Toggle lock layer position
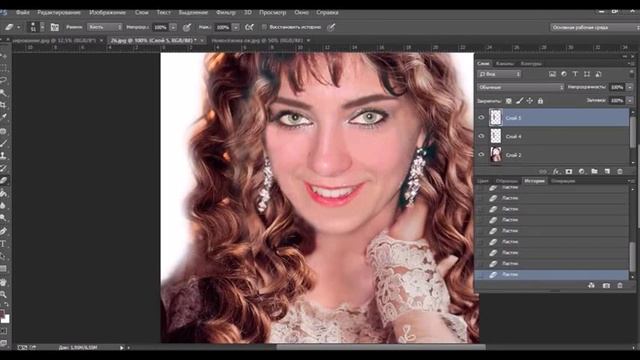The height and width of the screenshot is (360, 640). tap(530, 100)
